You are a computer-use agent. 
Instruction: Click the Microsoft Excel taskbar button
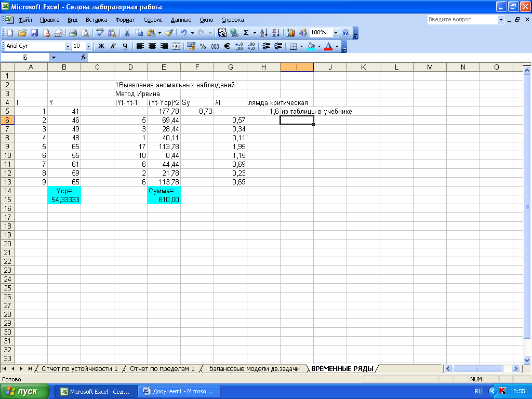pos(96,392)
